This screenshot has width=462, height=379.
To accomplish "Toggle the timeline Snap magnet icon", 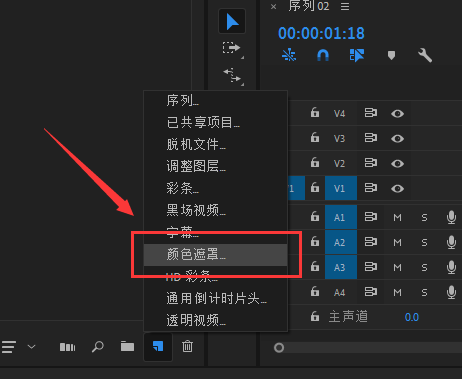I will click(x=323, y=55).
